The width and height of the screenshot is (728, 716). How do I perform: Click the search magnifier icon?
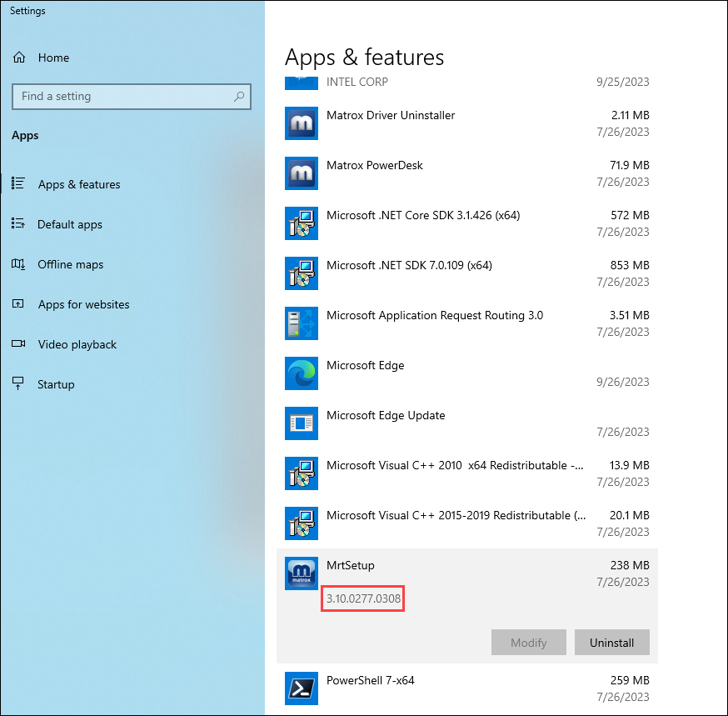pos(239,97)
